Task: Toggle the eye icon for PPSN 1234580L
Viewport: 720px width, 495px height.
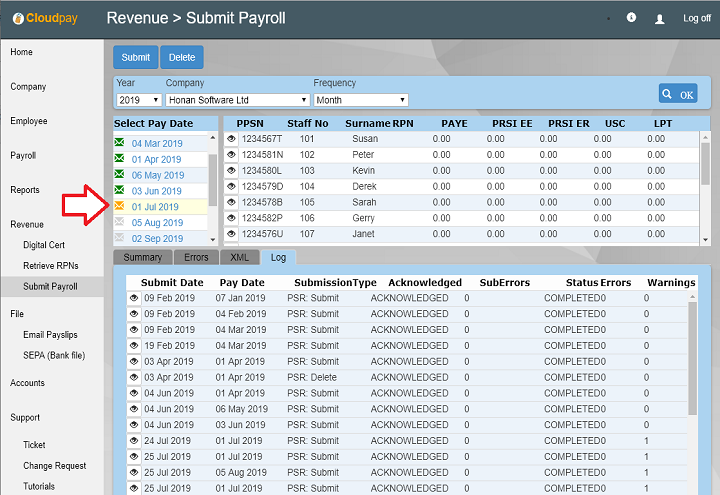Action: (x=231, y=171)
